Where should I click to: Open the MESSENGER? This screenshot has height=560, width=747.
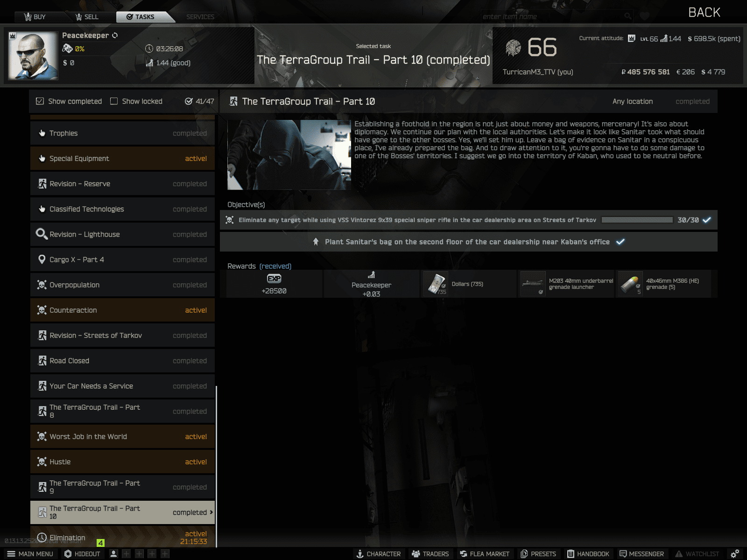641,554
